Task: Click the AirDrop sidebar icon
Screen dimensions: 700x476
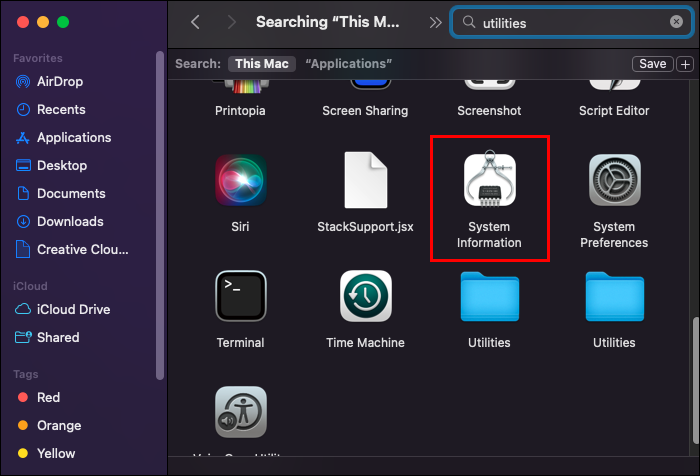Action: tap(23, 82)
